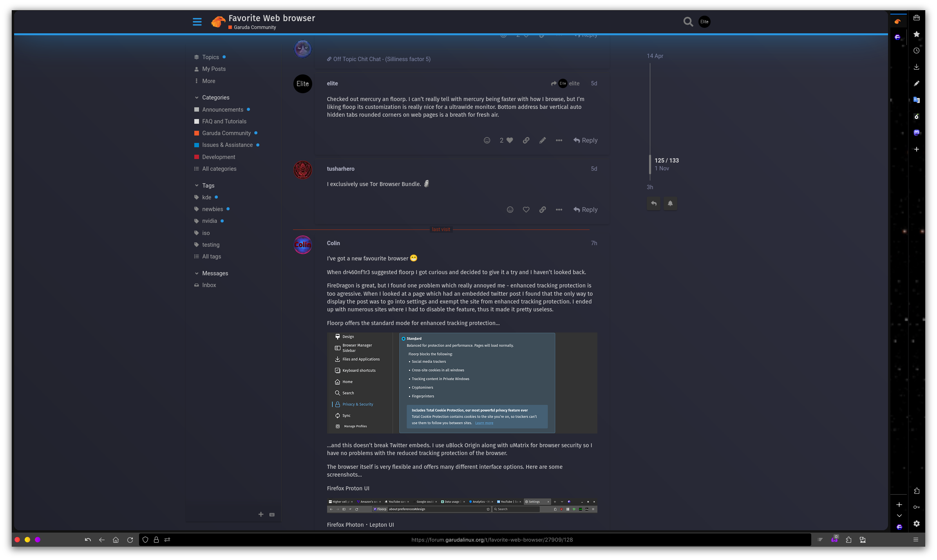Open the forum search magnifier
Image resolution: width=937 pixels, height=560 pixels.
[x=688, y=22]
